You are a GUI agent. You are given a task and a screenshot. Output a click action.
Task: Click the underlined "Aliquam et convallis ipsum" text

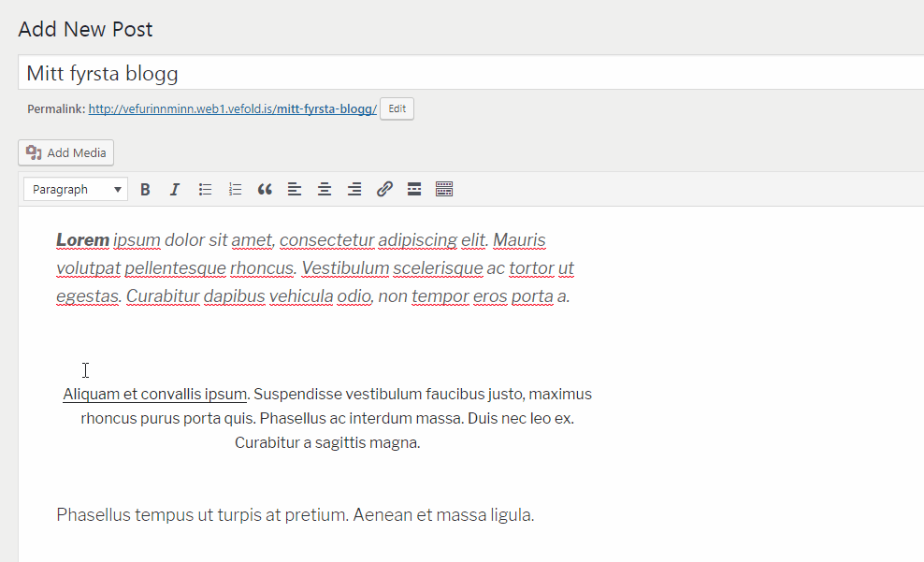pyautogui.click(x=154, y=394)
